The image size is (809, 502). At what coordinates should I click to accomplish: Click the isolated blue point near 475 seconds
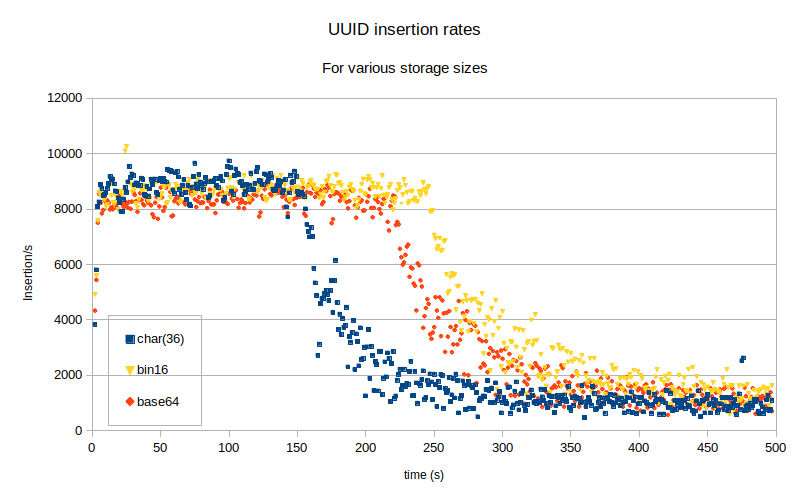[742, 359]
